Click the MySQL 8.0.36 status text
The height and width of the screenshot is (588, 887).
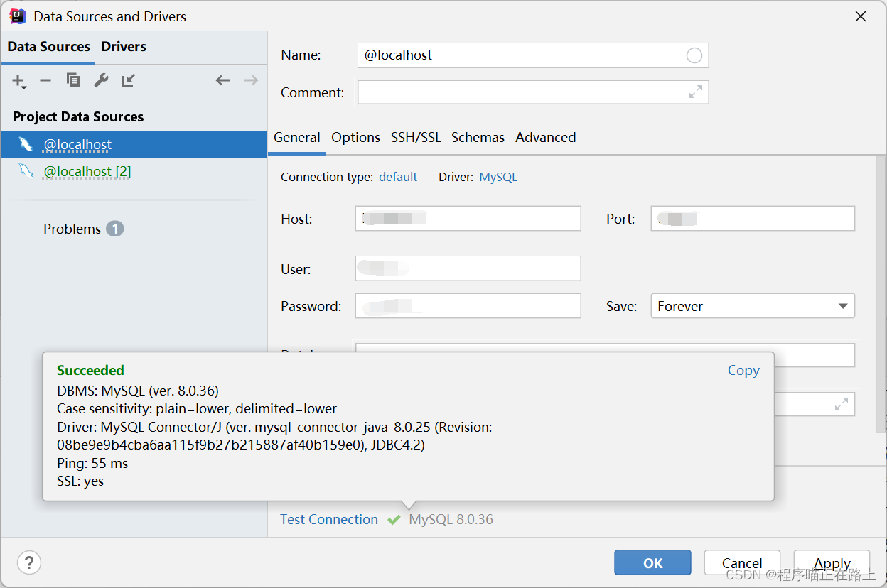coord(451,519)
